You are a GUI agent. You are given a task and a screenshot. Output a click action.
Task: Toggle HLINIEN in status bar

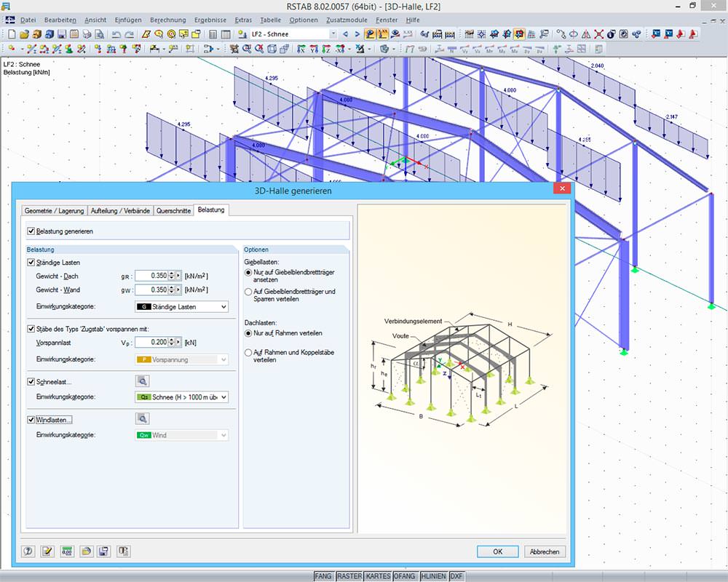tap(434, 576)
